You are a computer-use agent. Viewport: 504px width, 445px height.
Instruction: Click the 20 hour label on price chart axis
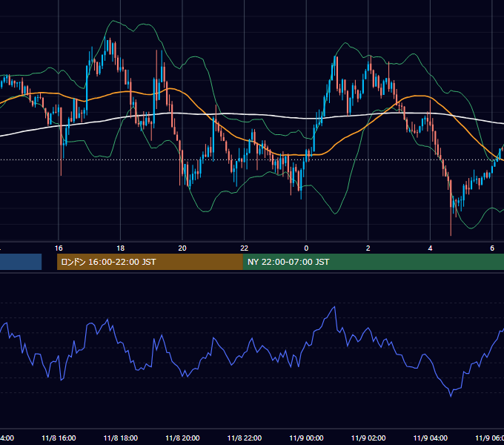(182, 248)
